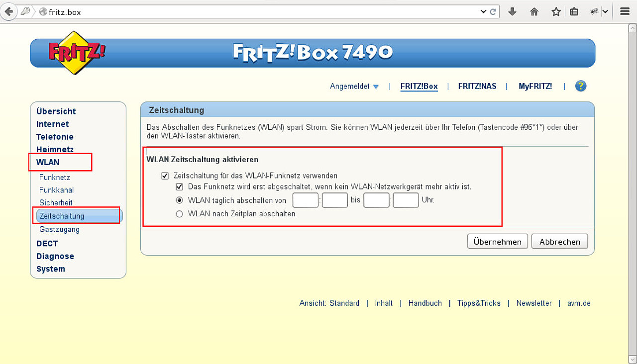
Task: Switch to the MyFRITZ! tab
Action: 535,87
